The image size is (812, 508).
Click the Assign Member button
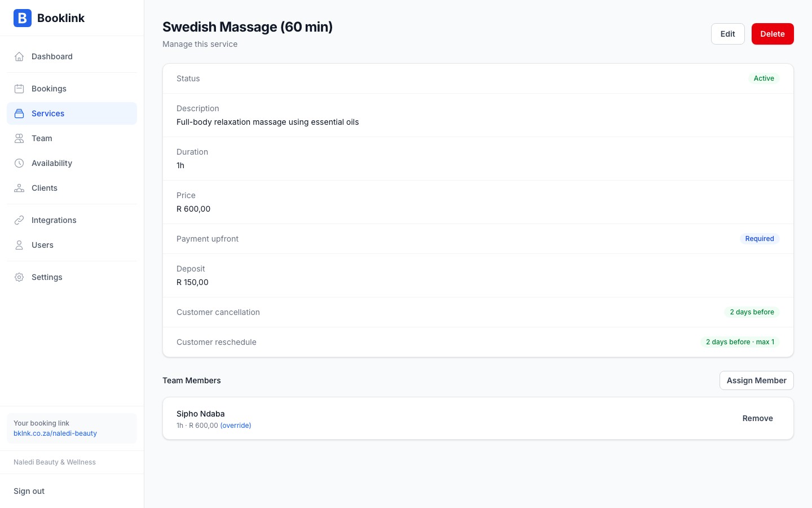point(756,380)
